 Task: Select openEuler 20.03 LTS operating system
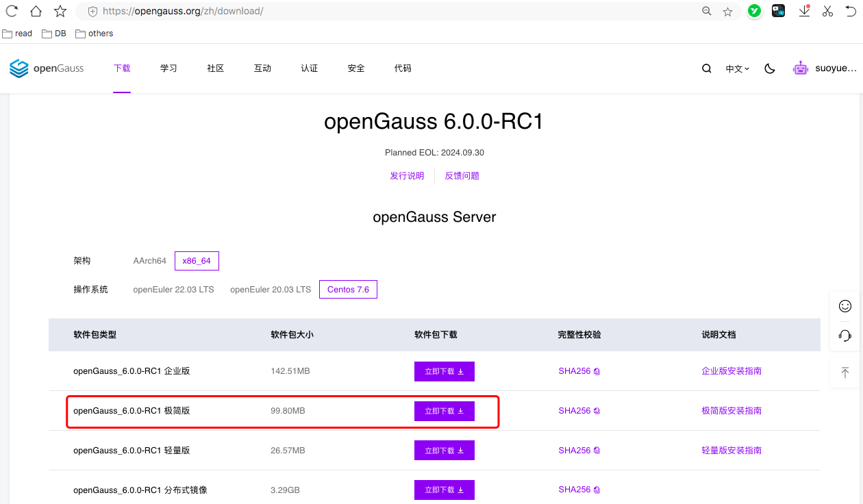pos(271,290)
